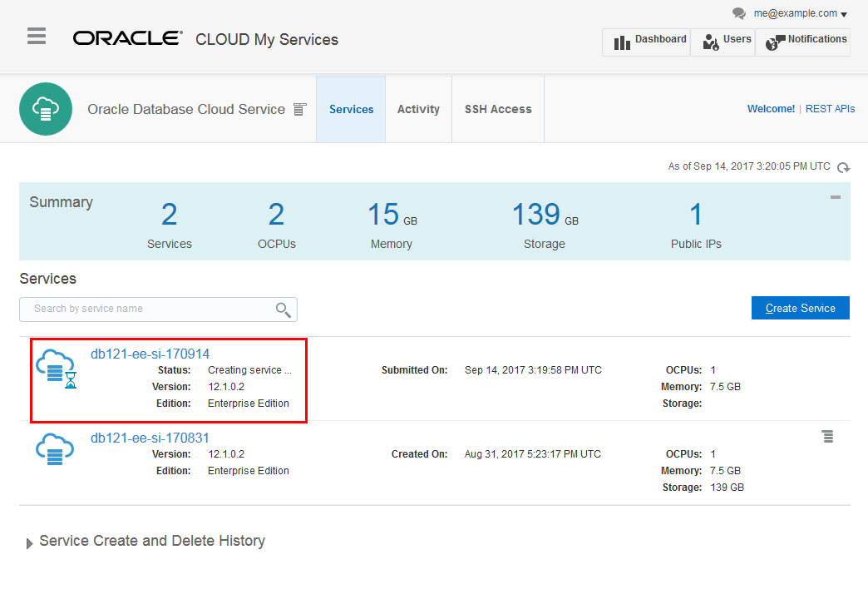Open the Welcome! link
The width and height of the screenshot is (868, 614).
[771, 109]
